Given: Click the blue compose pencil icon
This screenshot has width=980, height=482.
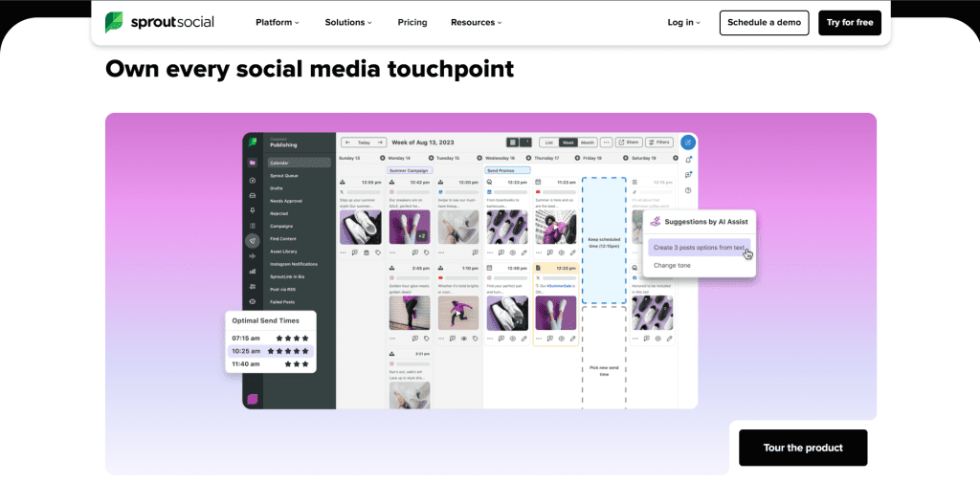Looking at the screenshot, I should click(688, 142).
